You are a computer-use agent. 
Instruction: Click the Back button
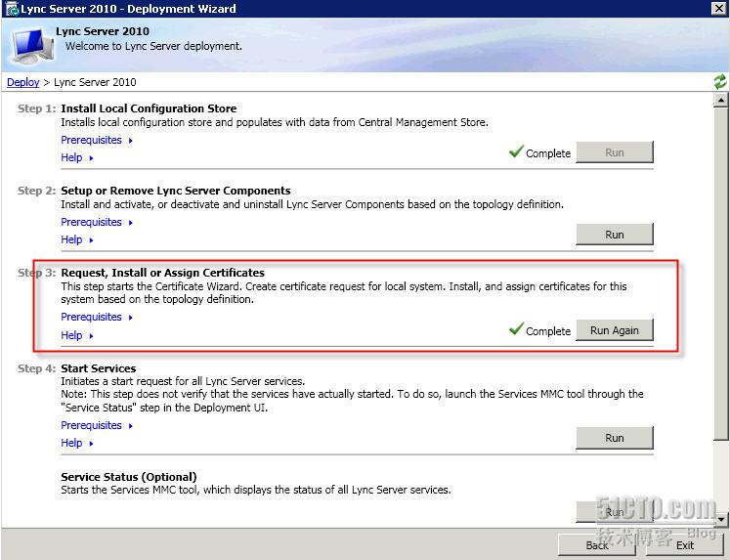[x=597, y=545]
